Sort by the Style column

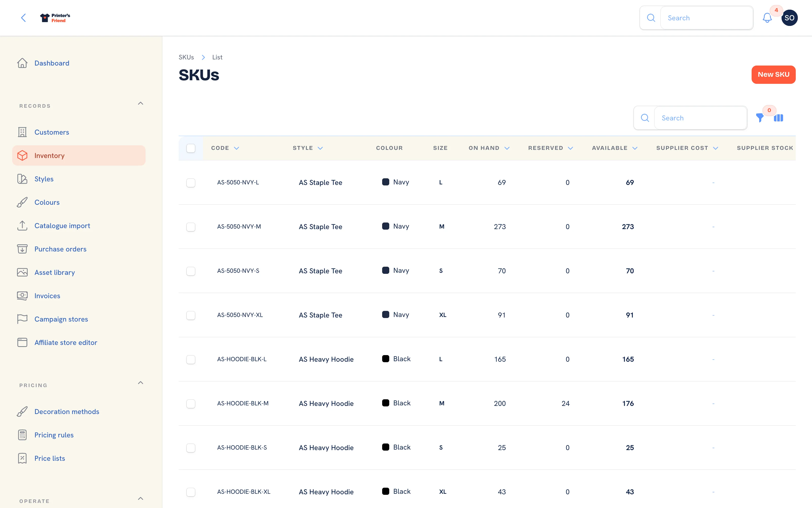[308, 148]
